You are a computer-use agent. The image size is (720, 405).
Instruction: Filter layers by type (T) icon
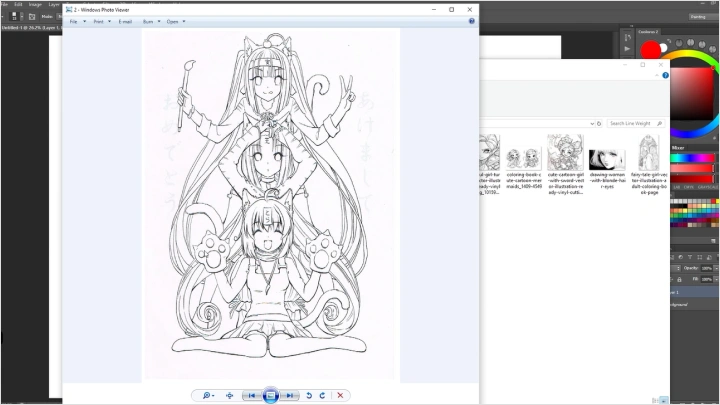coord(690,257)
